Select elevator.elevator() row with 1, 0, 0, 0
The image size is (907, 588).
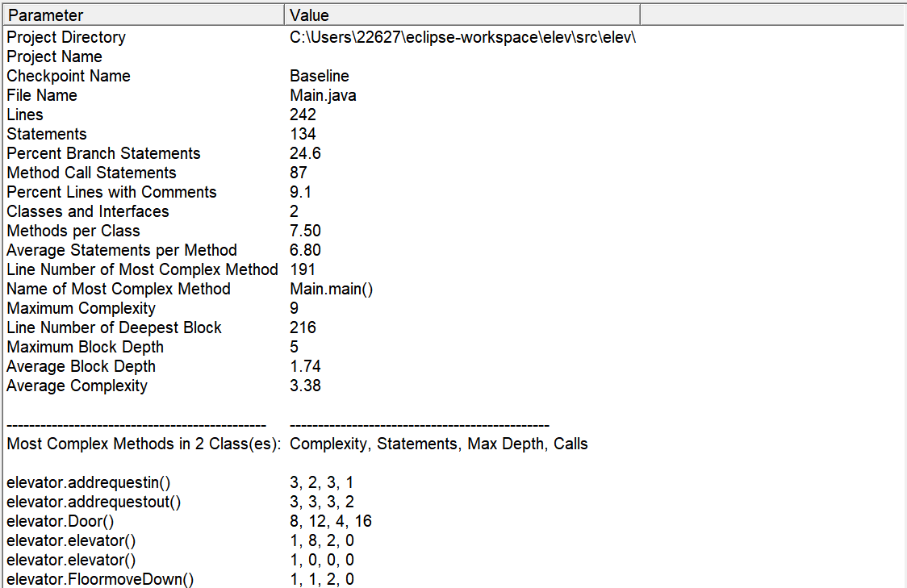point(71,561)
